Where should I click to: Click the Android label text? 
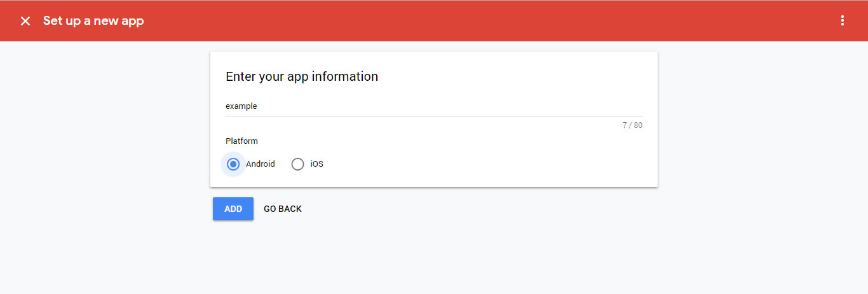(x=261, y=164)
